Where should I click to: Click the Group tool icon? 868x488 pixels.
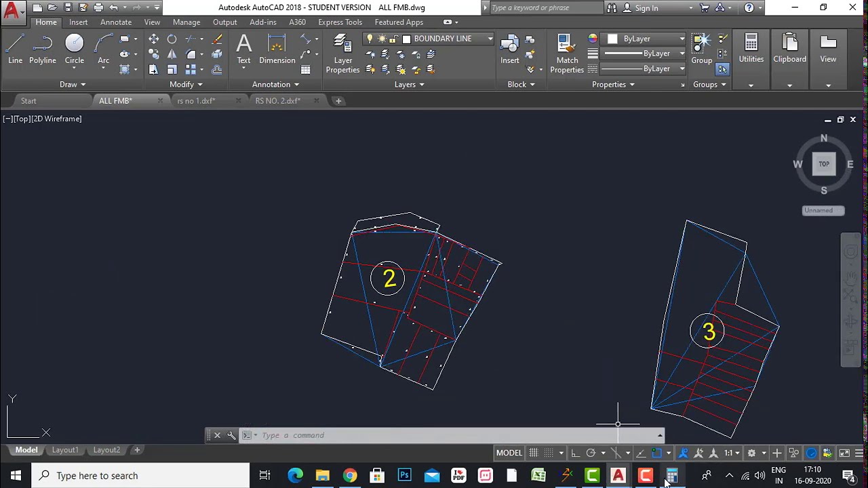(x=701, y=49)
